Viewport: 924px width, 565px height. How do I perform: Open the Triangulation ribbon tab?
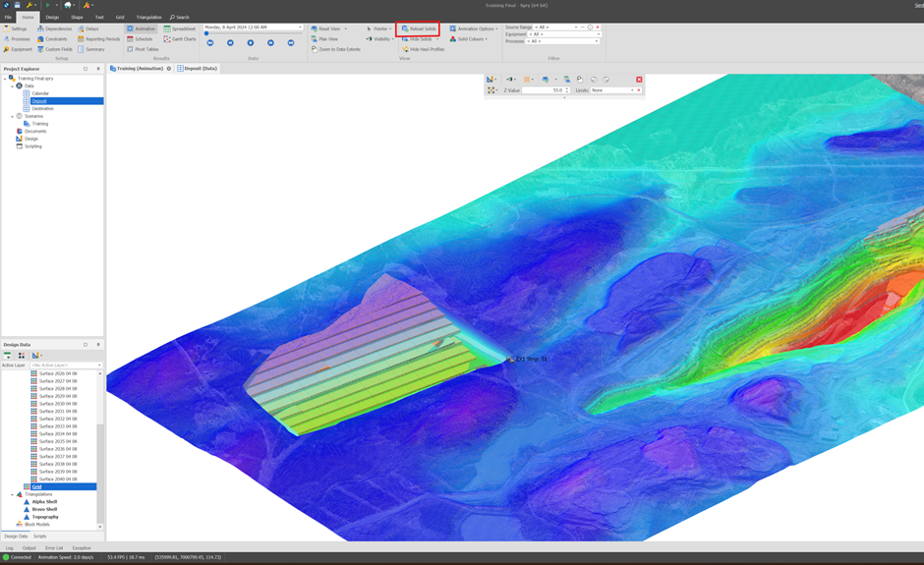coord(148,17)
